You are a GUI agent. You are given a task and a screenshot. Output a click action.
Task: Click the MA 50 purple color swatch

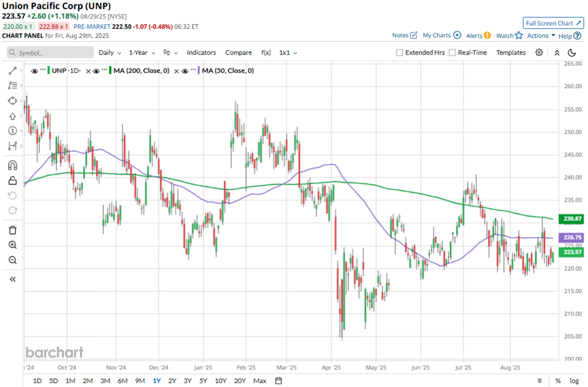click(x=199, y=71)
